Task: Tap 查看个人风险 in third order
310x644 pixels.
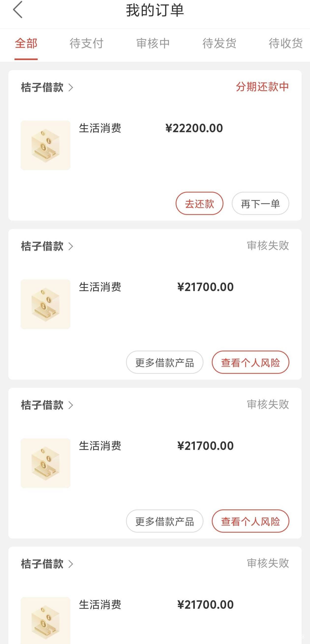Action: click(x=250, y=521)
